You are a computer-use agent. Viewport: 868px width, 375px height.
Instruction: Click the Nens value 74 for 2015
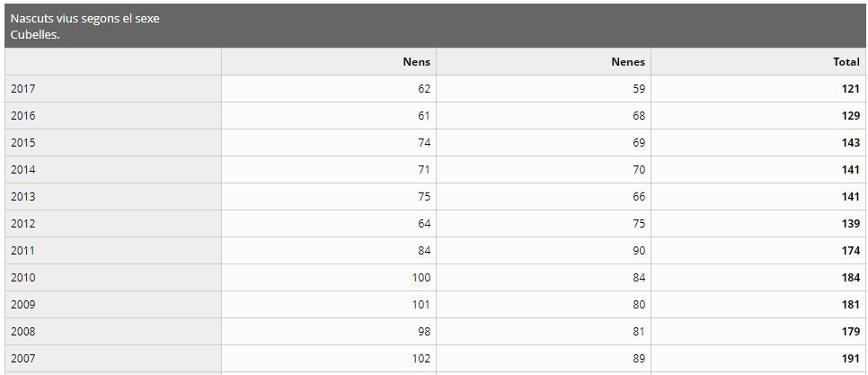[423, 143]
